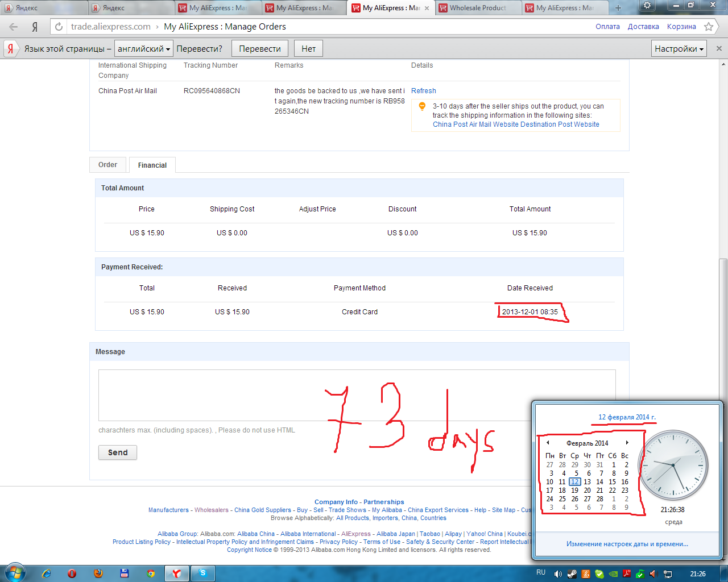Click the Privacy Policy footer link
This screenshot has width=728, height=582.
(x=338, y=542)
